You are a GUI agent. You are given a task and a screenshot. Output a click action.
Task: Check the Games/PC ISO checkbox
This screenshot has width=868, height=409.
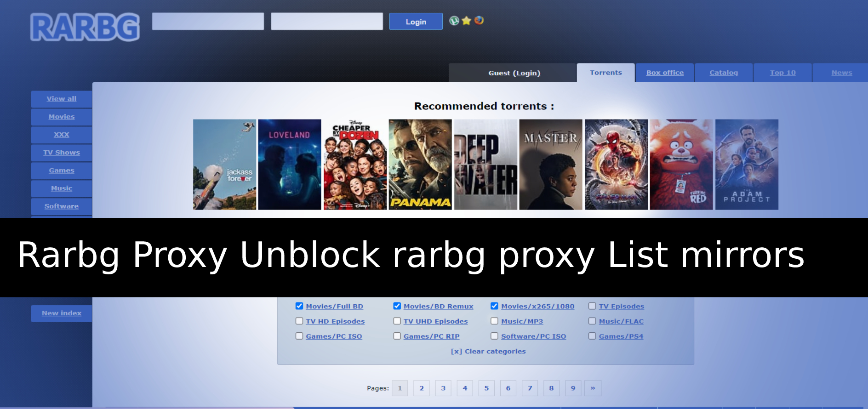point(299,336)
